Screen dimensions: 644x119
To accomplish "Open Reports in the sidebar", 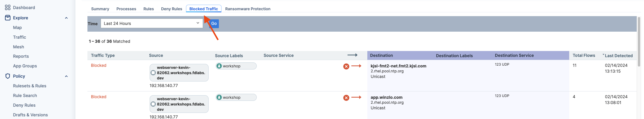I will tap(21, 56).
